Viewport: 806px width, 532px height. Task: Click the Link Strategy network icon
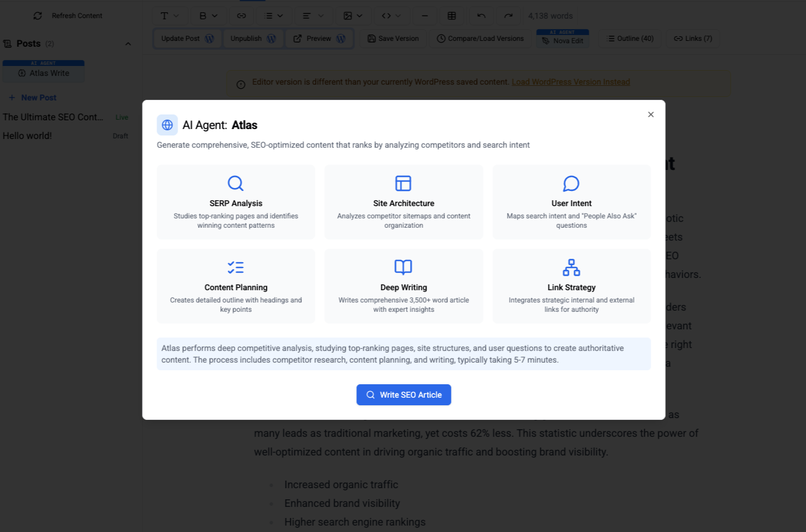(x=571, y=267)
